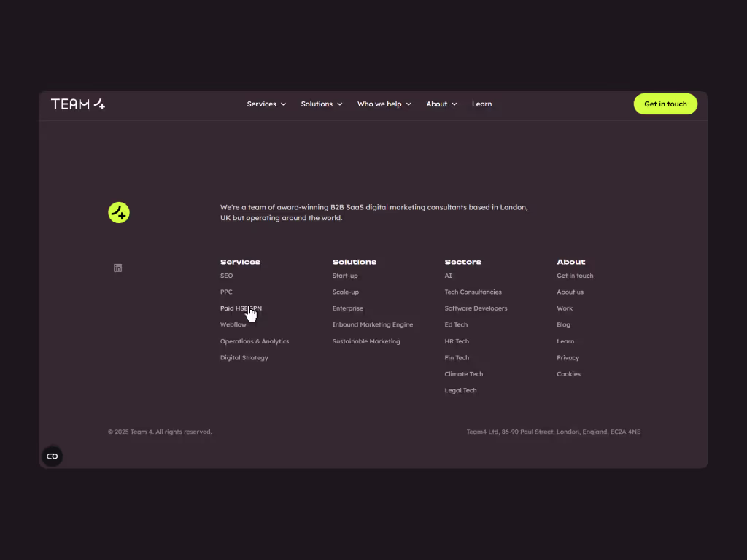Click the Team 4 logo in header
This screenshot has width=747, height=560.
pyautogui.click(x=78, y=104)
